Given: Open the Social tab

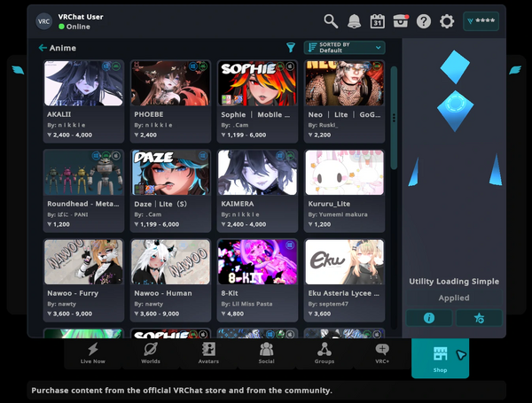Looking at the screenshot, I should click(266, 353).
